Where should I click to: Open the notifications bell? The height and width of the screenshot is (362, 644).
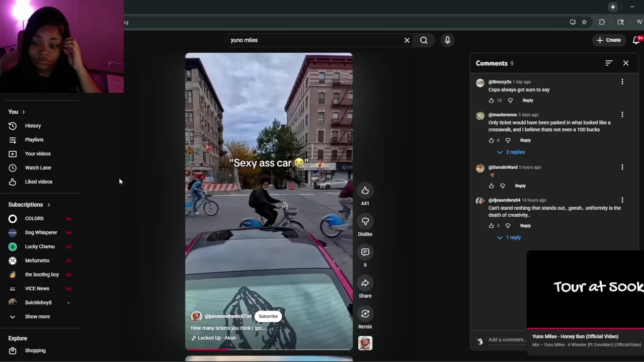click(637, 40)
